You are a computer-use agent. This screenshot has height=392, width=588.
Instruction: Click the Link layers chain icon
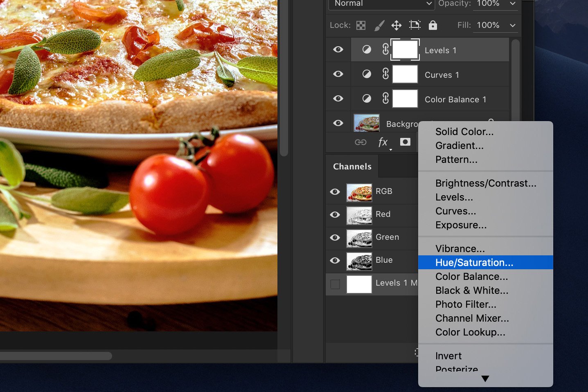[360, 142]
